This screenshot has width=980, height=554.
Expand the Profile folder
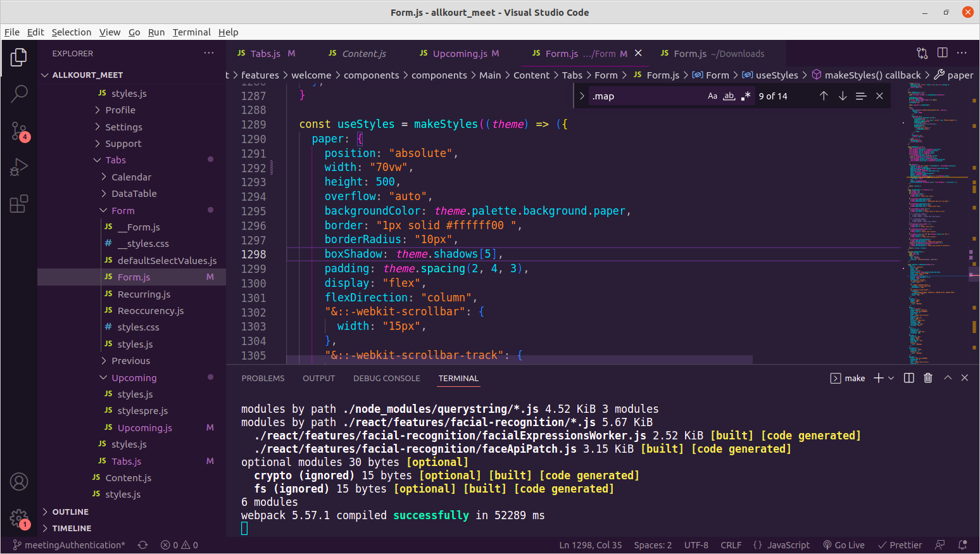pos(120,110)
